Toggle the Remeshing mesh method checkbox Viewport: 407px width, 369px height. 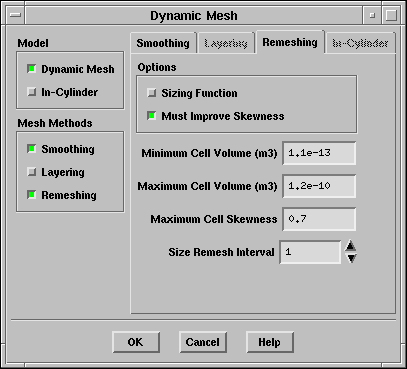point(32,195)
